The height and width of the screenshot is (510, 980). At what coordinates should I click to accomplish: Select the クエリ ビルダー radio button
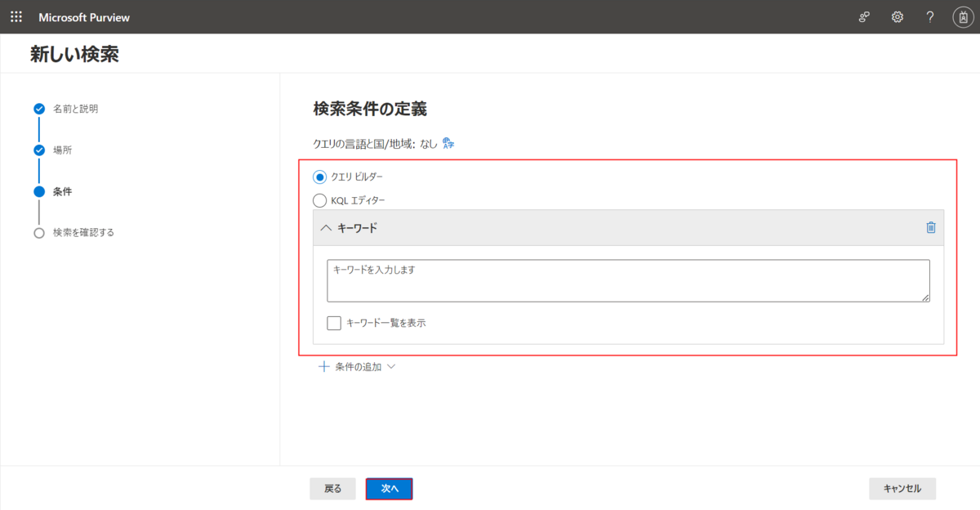pos(319,177)
